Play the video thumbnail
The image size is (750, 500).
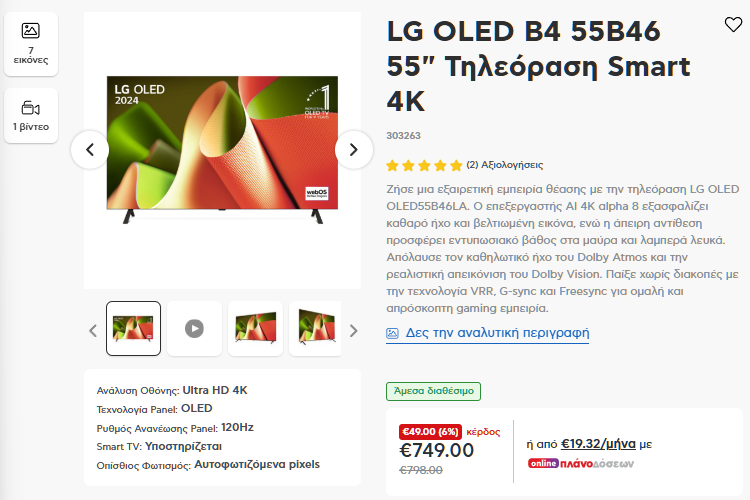coord(194,328)
